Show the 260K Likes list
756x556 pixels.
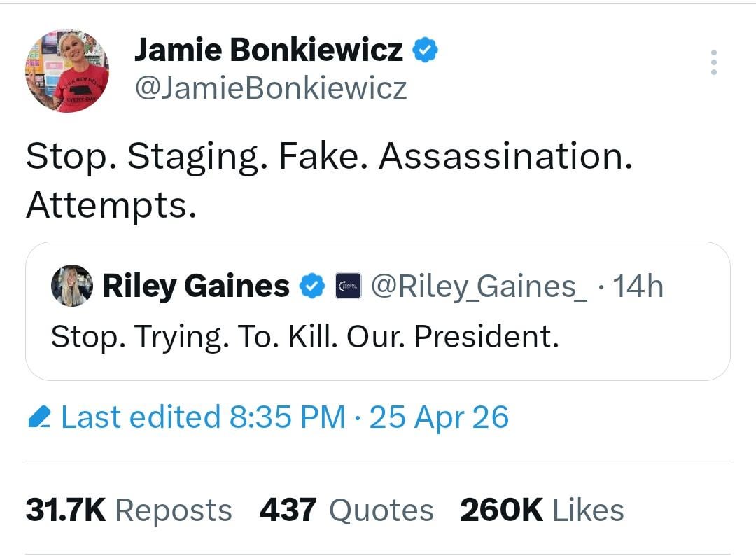click(542, 510)
